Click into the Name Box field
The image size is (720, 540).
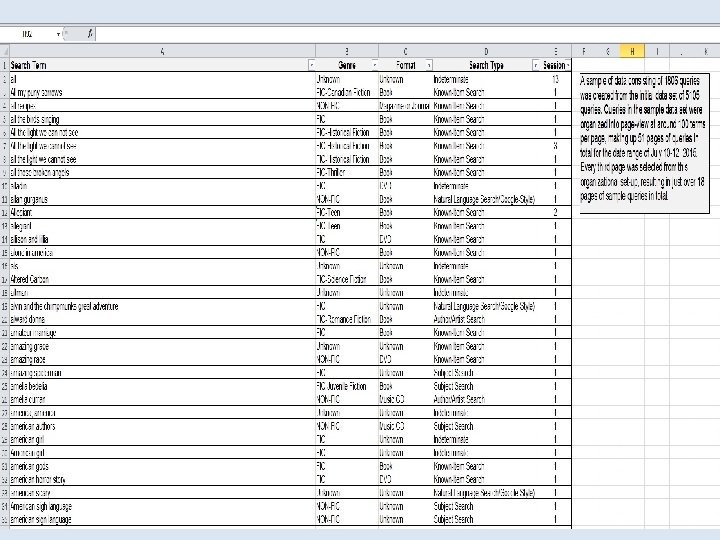(28, 34)
